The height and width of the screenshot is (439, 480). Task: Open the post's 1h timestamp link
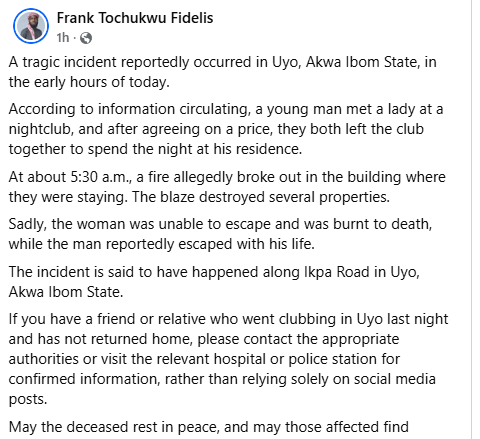63,38
